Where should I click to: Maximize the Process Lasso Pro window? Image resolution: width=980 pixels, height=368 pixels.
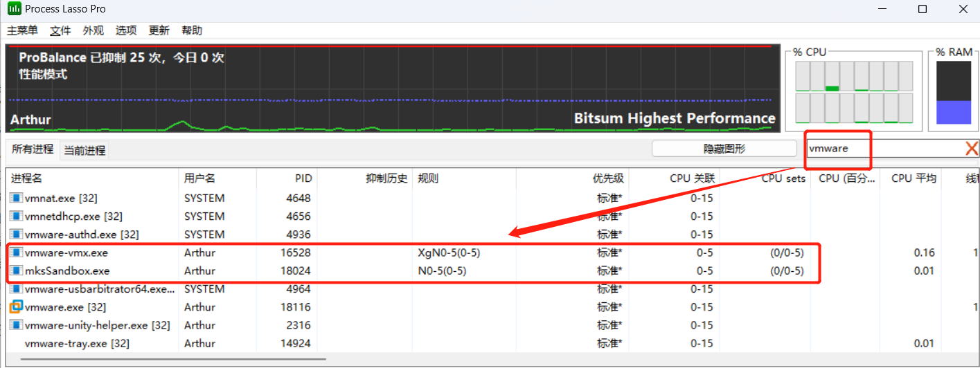pos(923,9)
